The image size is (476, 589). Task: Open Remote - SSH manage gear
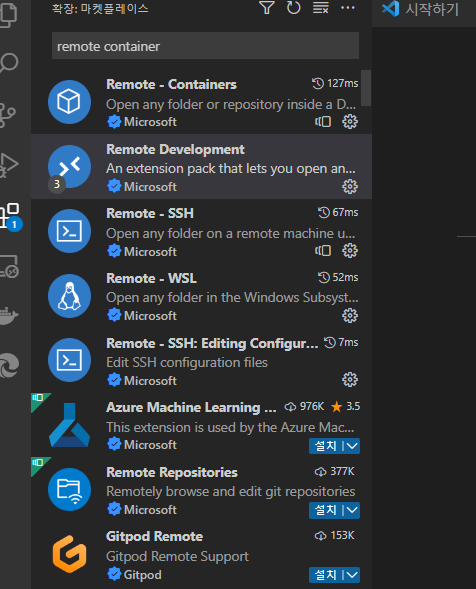coord(350,251)
